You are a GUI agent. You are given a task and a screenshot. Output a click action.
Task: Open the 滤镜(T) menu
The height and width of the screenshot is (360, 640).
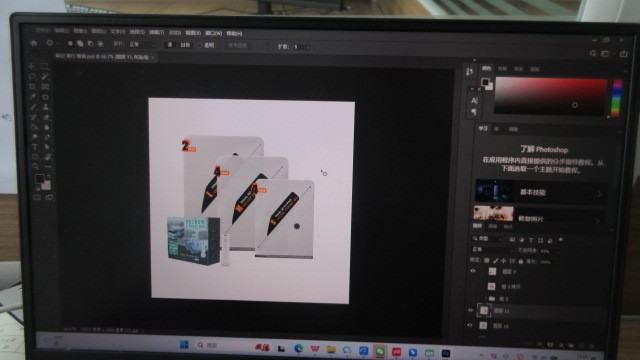tap(156, 32)
